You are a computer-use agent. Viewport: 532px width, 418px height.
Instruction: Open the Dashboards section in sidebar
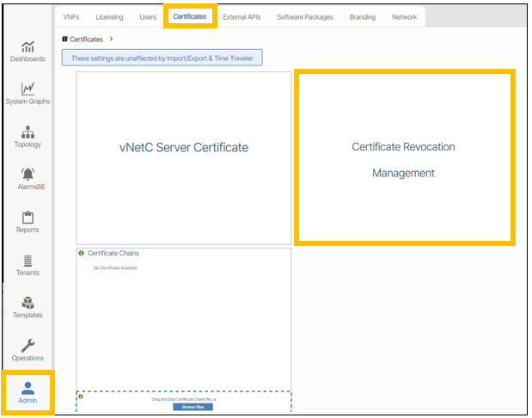28,51
